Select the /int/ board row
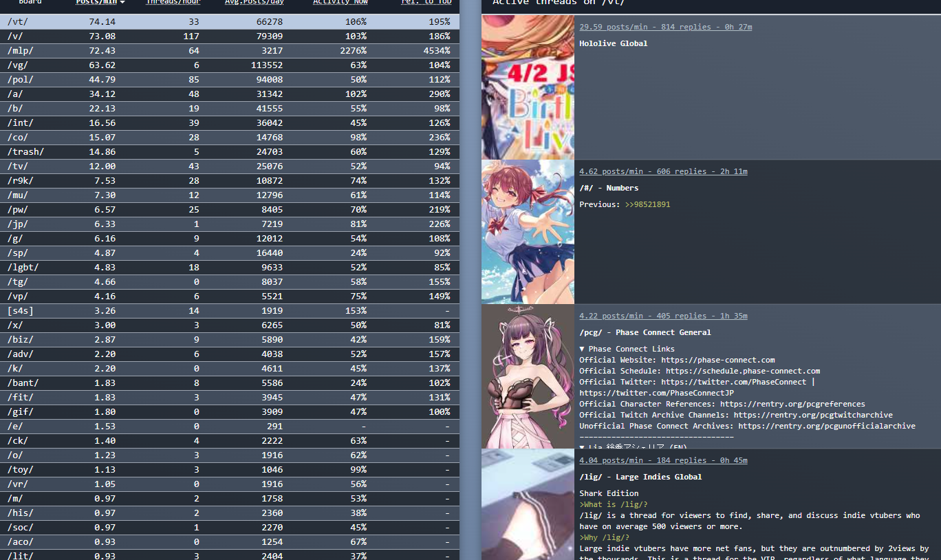Screen dimensions: 941x560 (x=230, y=123)
